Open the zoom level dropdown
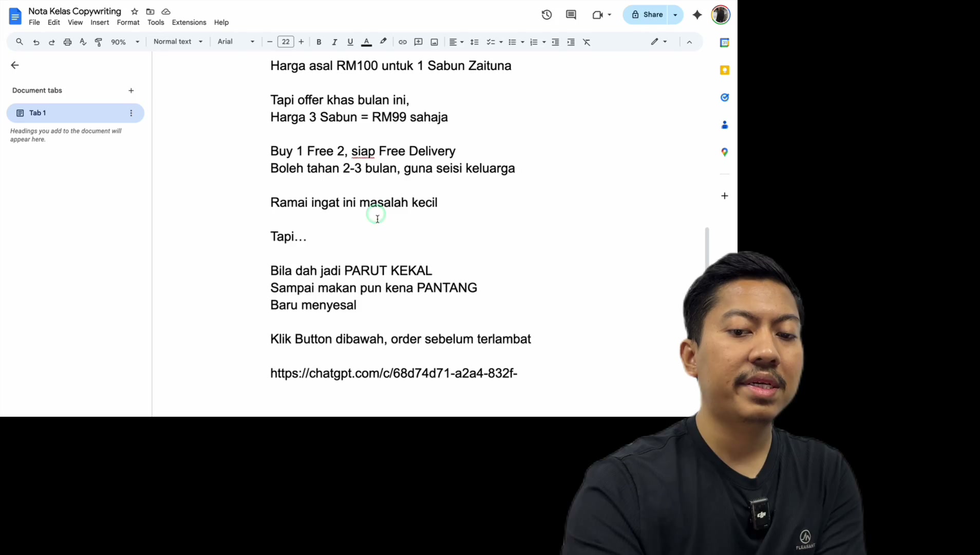Image resolution: width=980 pixels, height=555 pixels. pos(125,42)
